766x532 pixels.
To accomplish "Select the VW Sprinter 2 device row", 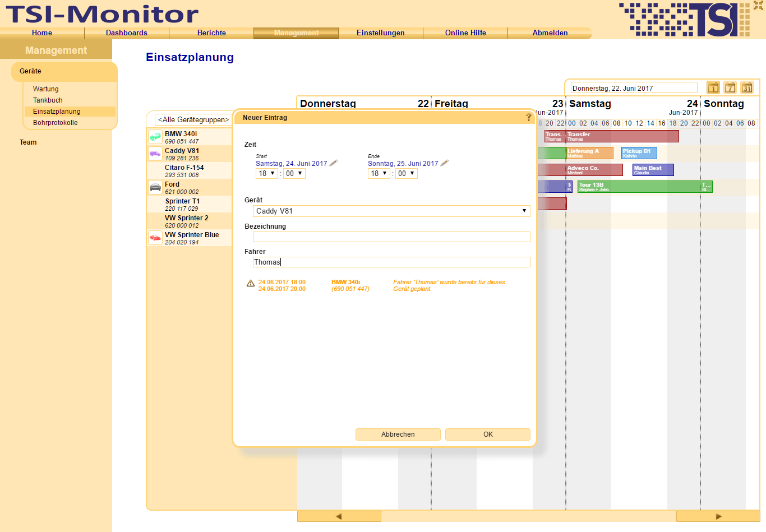I will coord(190,221).
